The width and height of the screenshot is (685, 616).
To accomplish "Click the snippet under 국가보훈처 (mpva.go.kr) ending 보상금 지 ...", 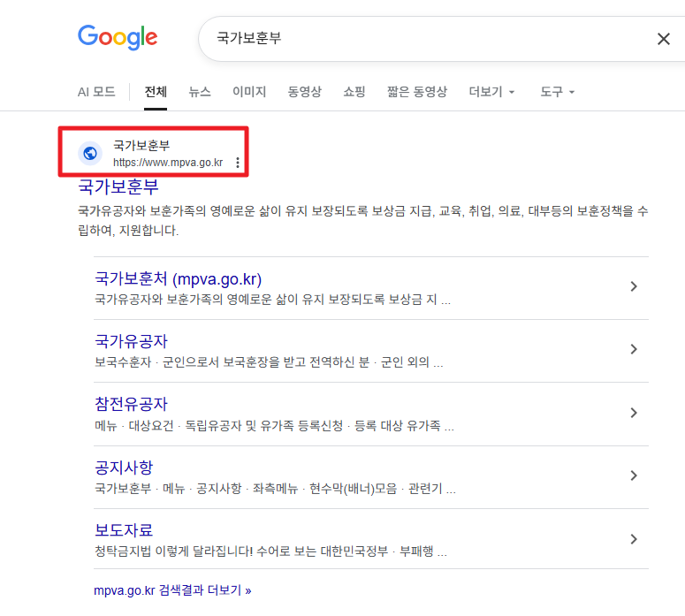I will (x=272, y=300).
